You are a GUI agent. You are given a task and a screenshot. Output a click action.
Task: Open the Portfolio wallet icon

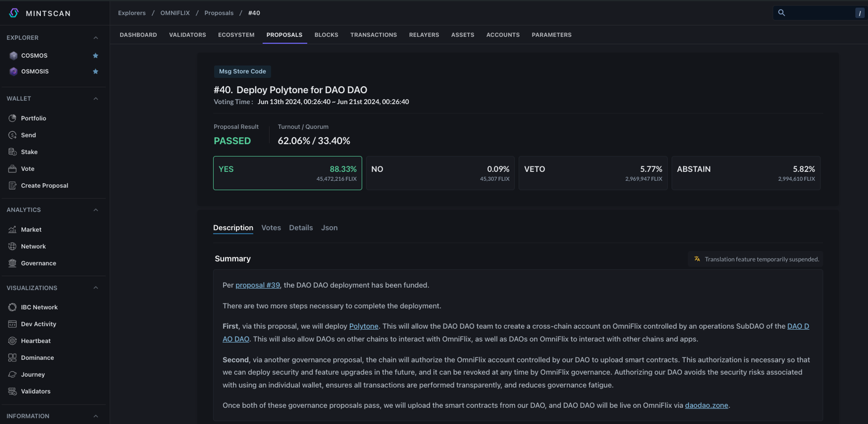(12, 118)
